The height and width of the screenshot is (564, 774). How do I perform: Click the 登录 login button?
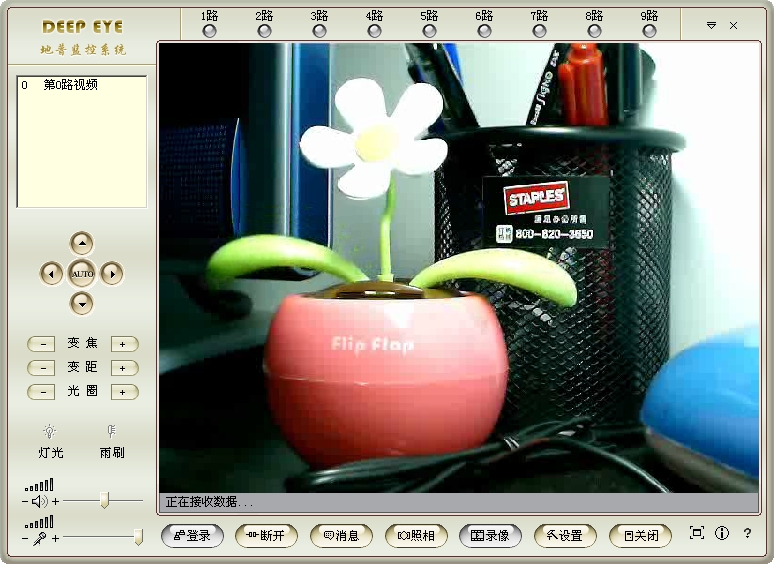coord(192,535)
